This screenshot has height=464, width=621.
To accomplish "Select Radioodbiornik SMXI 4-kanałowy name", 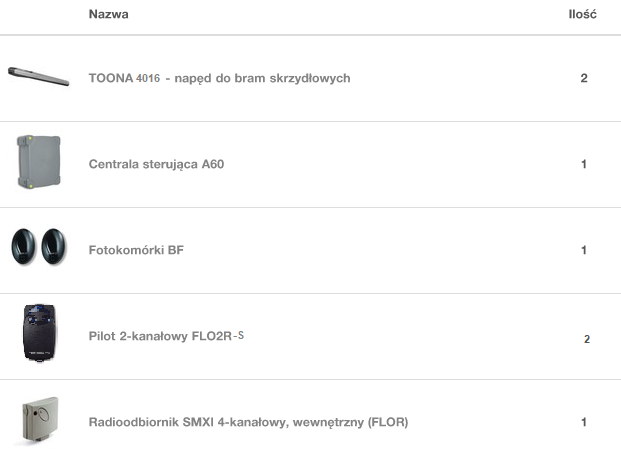I will 248,422.
